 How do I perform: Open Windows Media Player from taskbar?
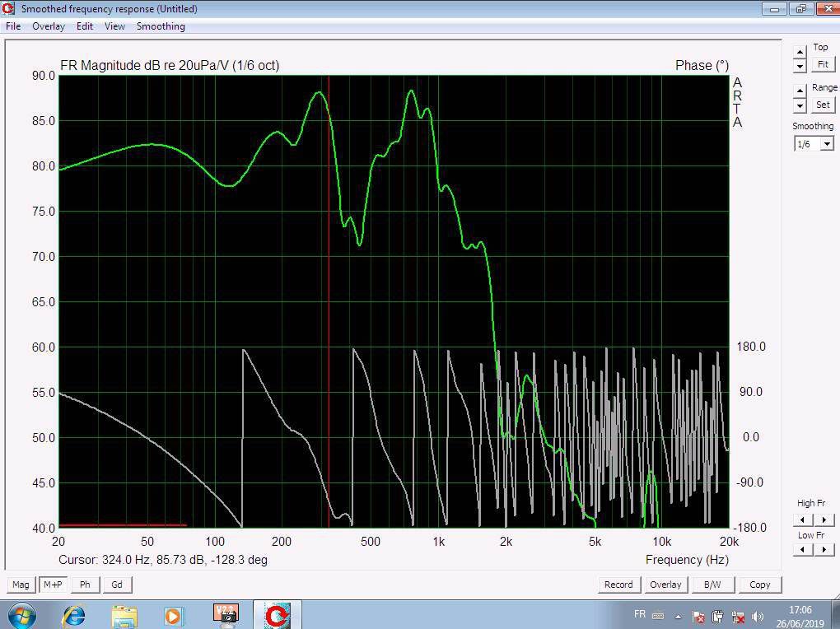[172, 616]
